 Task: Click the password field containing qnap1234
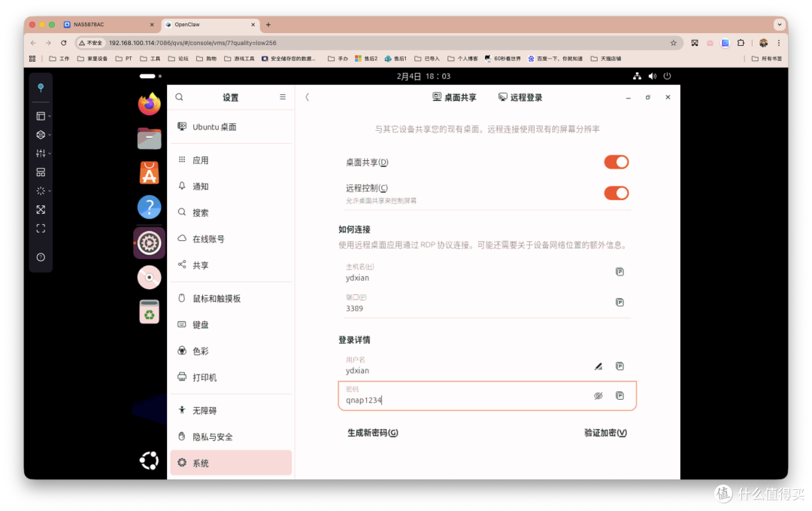[486, 396]
